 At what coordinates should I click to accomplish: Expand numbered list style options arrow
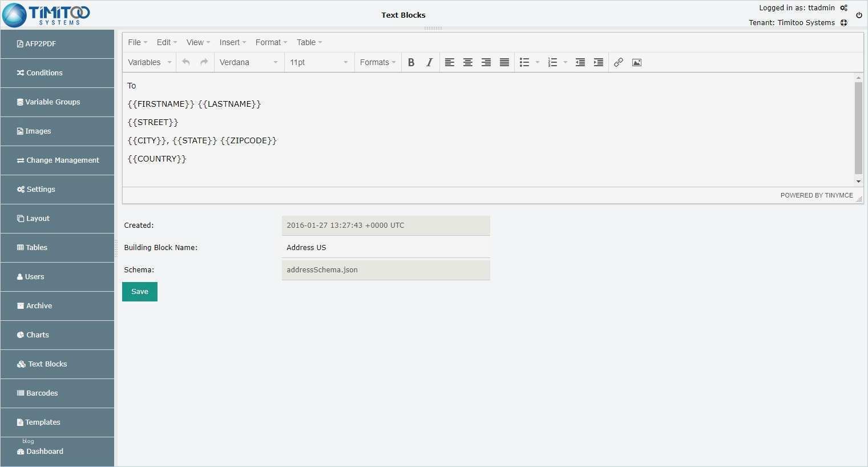(x=566, y=62)
